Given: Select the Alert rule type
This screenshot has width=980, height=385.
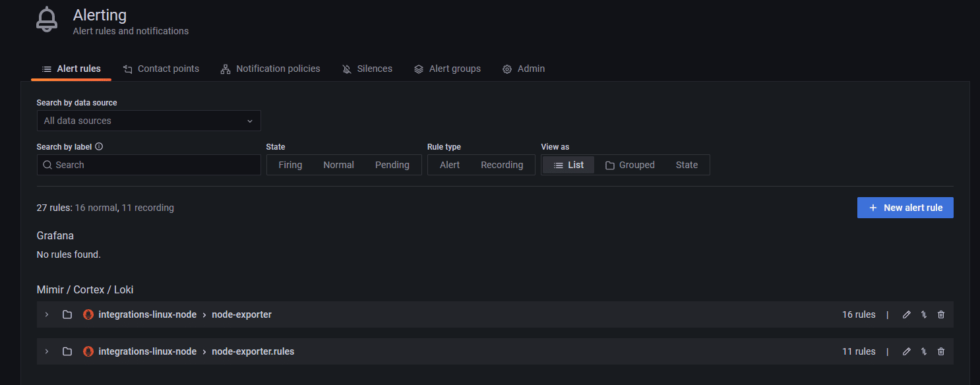Looking at the screenshot, I should pos(450,165).
